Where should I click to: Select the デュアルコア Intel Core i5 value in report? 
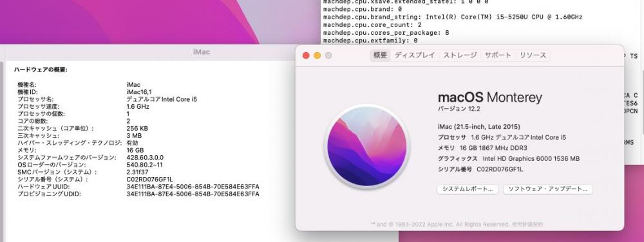[x=162, y=99]
